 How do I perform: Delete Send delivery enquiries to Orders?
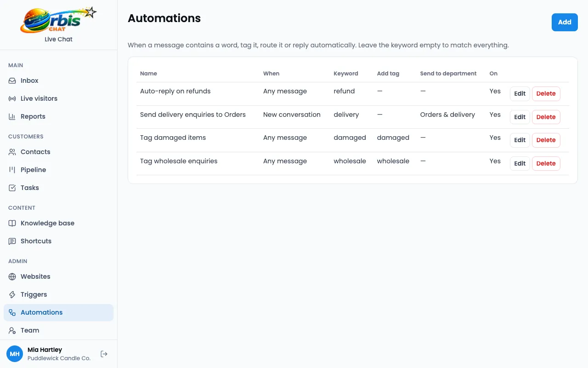point(546,117)
